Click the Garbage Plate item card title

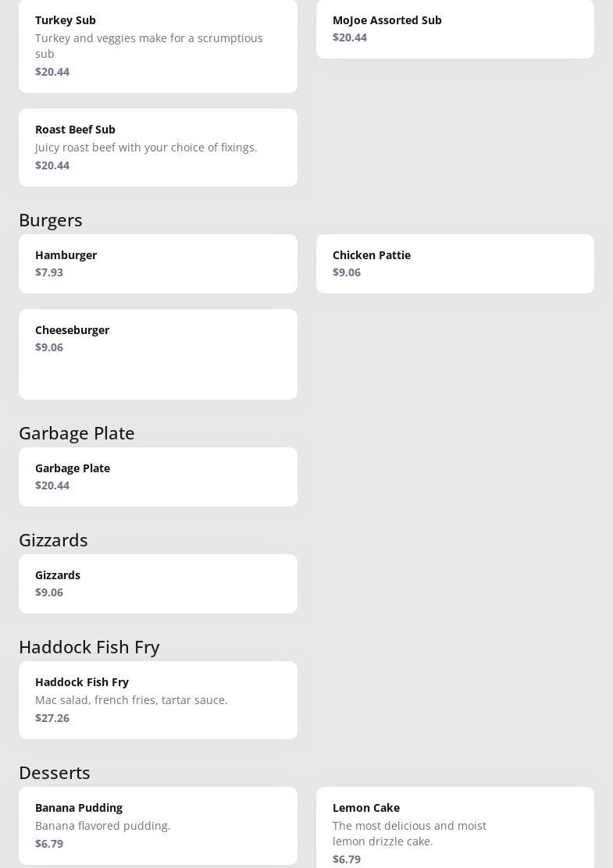tap(73, 468)
